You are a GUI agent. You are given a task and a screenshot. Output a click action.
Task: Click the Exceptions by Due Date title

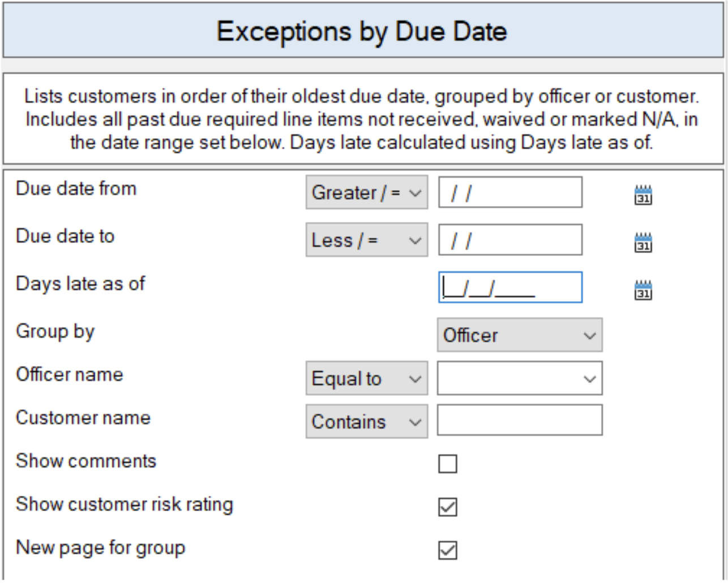[364, 31]
